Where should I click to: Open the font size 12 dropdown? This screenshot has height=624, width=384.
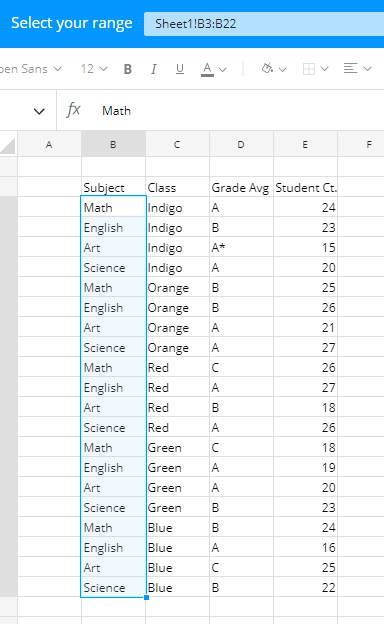point(94,69)
